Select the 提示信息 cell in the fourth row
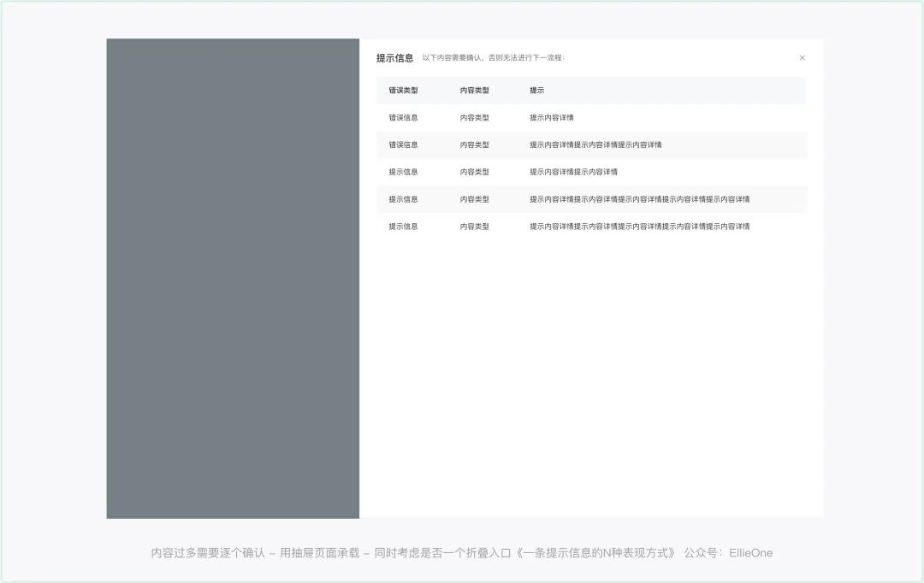 [x=403, y=199]
